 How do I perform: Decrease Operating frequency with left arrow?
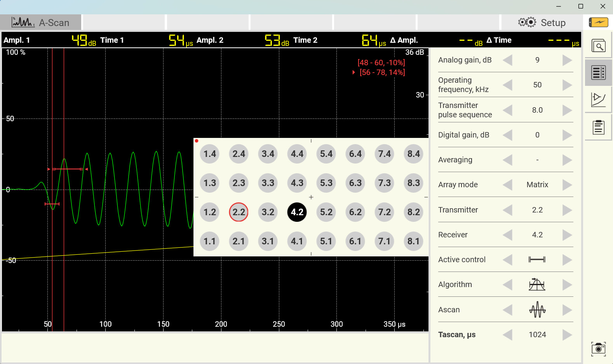[x=507, y=85]
